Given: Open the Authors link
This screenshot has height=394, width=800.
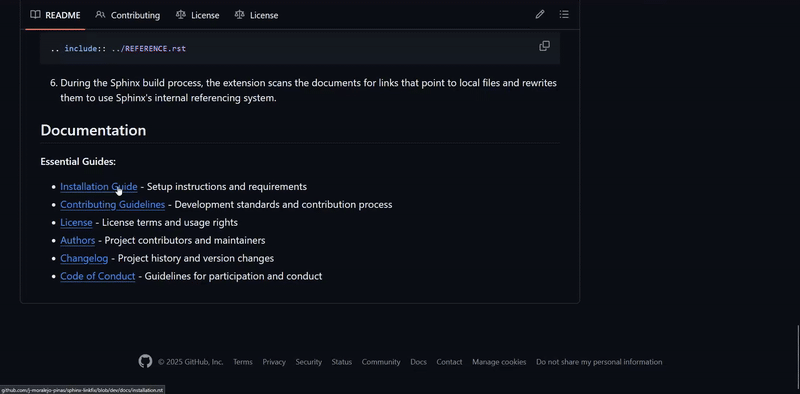Looking at the screenshot, I should [x=78, y=240].
